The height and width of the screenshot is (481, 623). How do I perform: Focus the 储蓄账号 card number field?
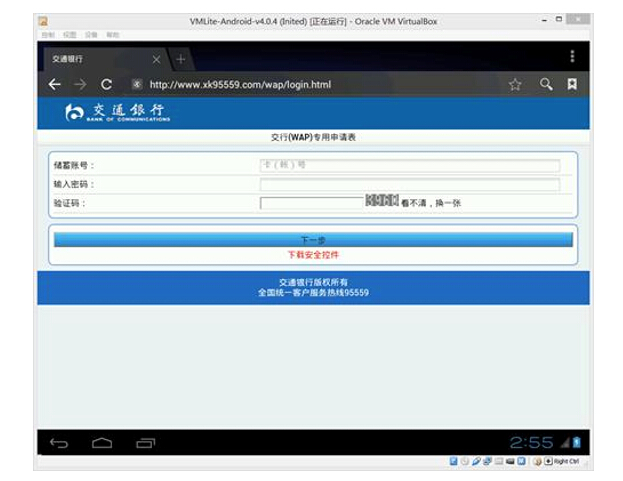(410, 165)
